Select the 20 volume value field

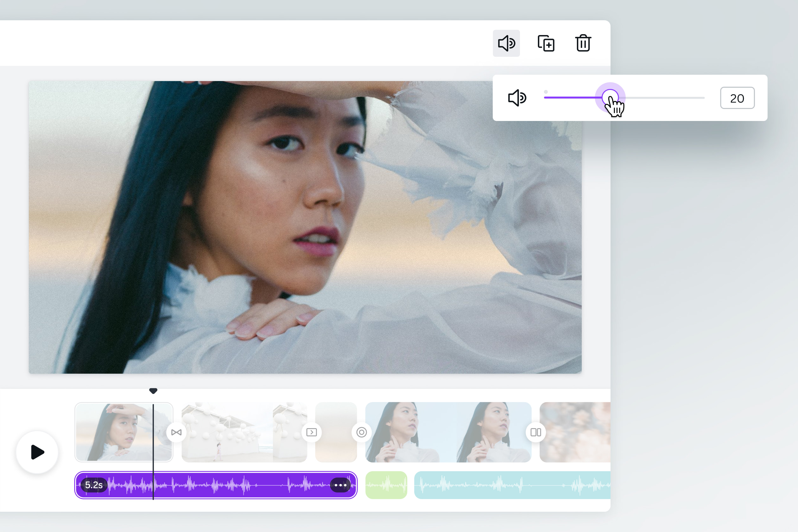(737, 98)
